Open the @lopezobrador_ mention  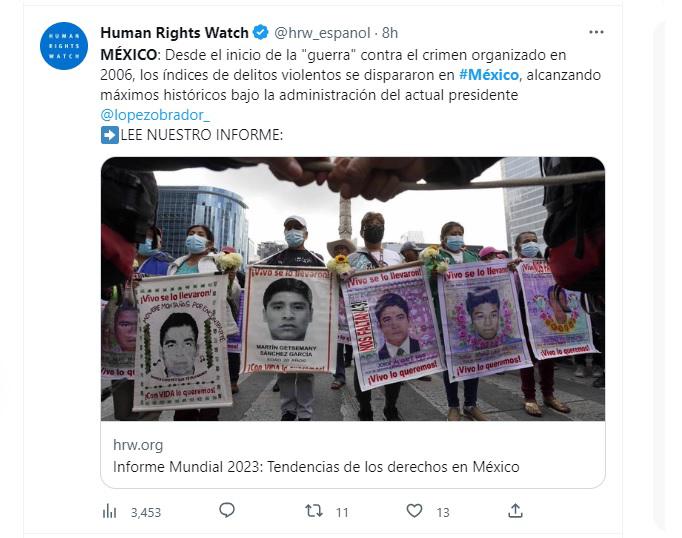coord(155,115)
